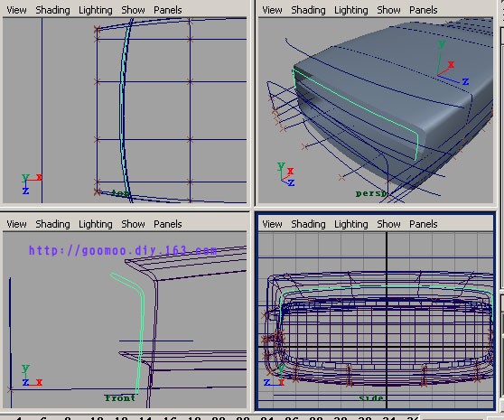The height and width of the screenshot is (420, 504).
Task: Open the Panels menu in the side view panel
Action: coord(424,224)
